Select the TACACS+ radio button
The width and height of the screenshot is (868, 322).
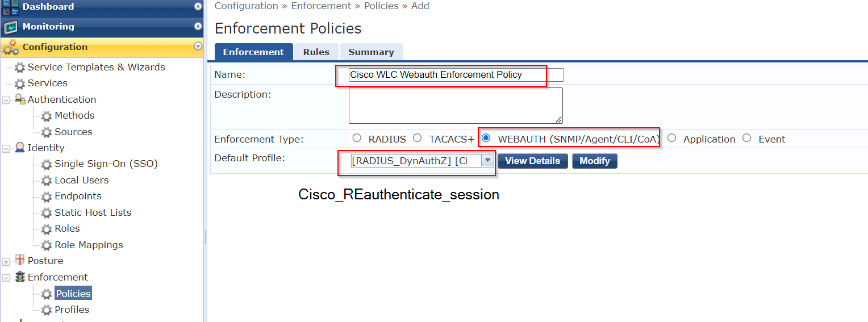418,138
